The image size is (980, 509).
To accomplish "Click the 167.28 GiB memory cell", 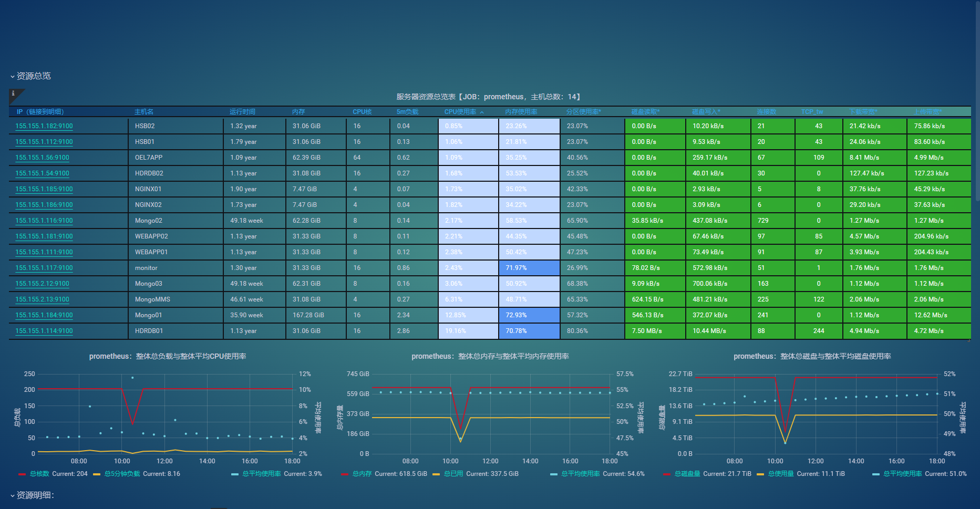I will tap(316, 315).
